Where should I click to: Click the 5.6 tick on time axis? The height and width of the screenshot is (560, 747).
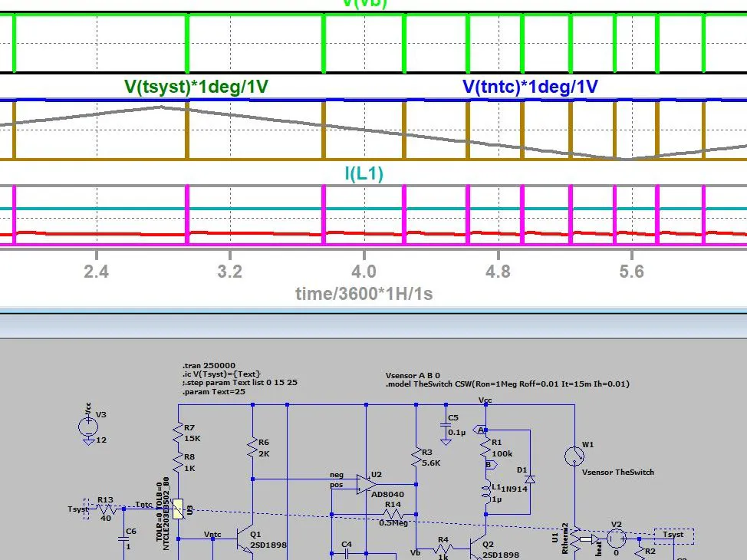coord(632,272)
